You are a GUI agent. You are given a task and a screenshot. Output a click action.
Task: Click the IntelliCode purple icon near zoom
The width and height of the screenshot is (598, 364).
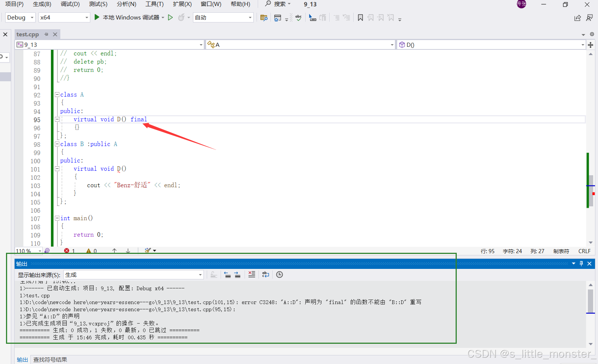click(47, 251)
